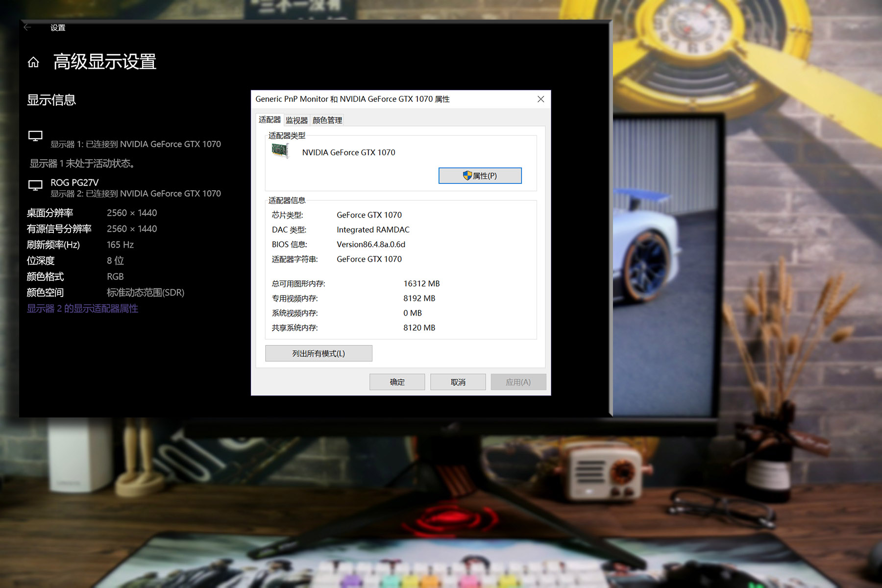Select the GeForce GTX 1070 value for 芯片类型

(x=369, y=215)
